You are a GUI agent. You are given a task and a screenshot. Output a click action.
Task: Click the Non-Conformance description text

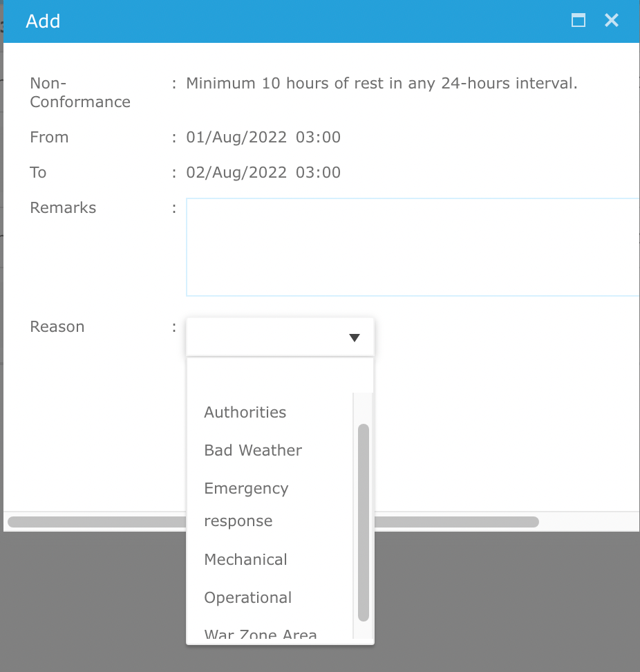click(x=382, y=83)
